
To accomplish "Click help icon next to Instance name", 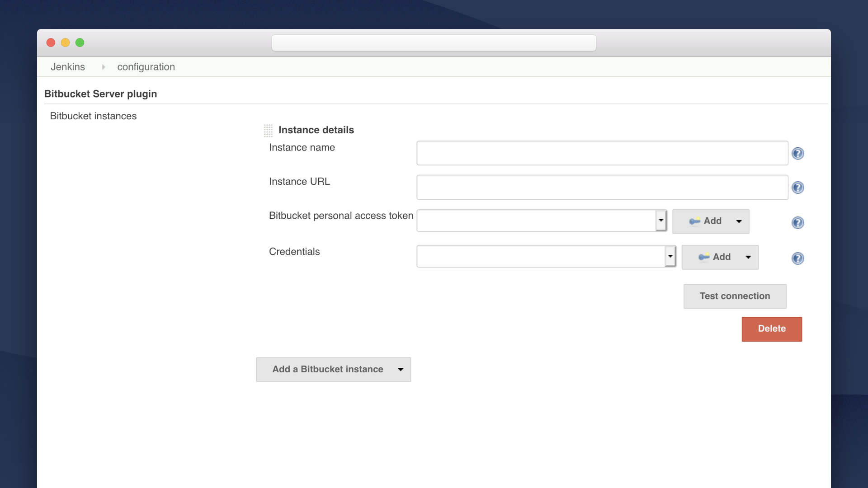I will (x=797, y=154).
